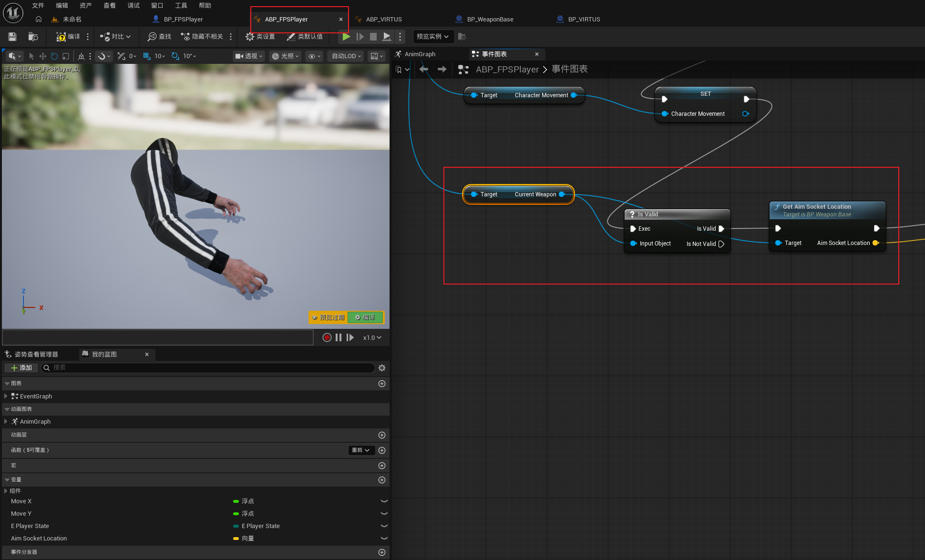This screenshot has width=925, height=560.
Task: Select the Translate move tool in viewport
Action: pyautogui.click(x=43, y=56)
